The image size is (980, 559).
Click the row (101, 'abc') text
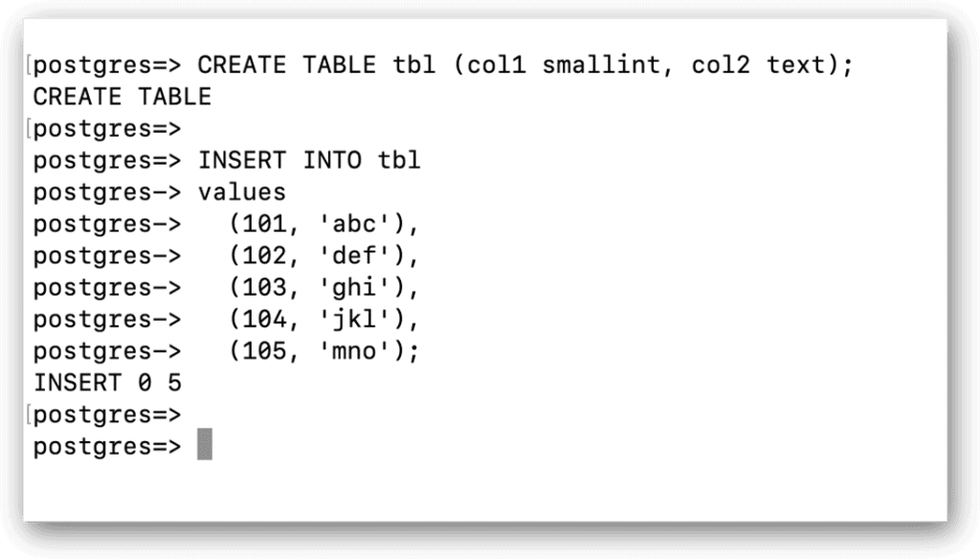(x=323, y=225)
